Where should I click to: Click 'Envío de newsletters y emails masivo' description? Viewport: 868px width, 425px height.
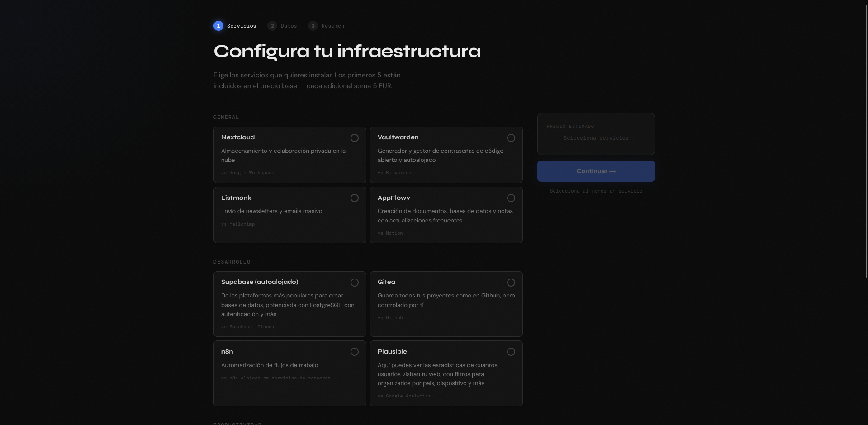point(271,211)
